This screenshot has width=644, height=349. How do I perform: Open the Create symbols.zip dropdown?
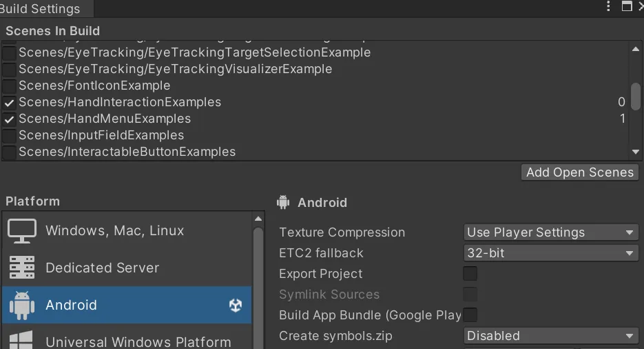point(550,336)
